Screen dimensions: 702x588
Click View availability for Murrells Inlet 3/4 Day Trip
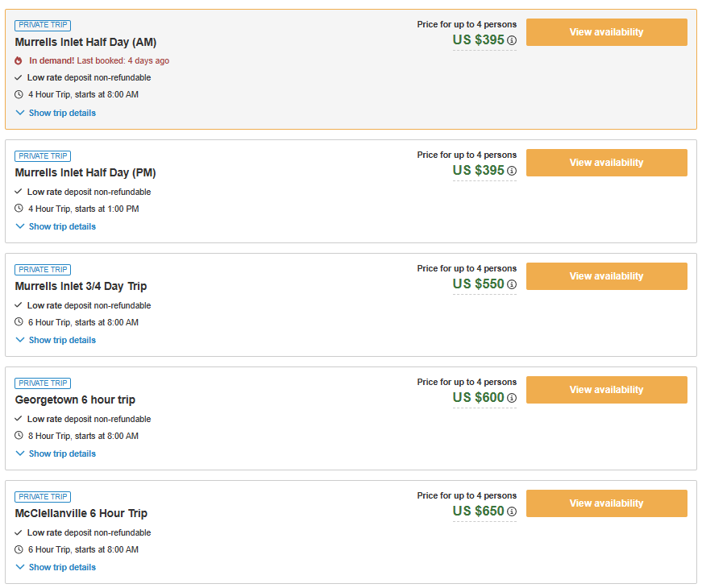coord(606,275)
